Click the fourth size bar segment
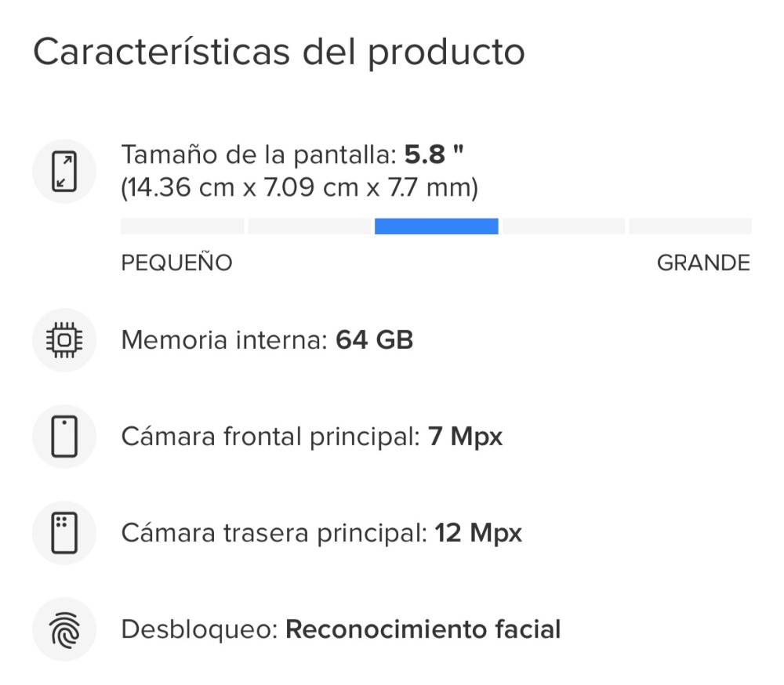Viewport: 784px width, 685px height. (564, 227)
